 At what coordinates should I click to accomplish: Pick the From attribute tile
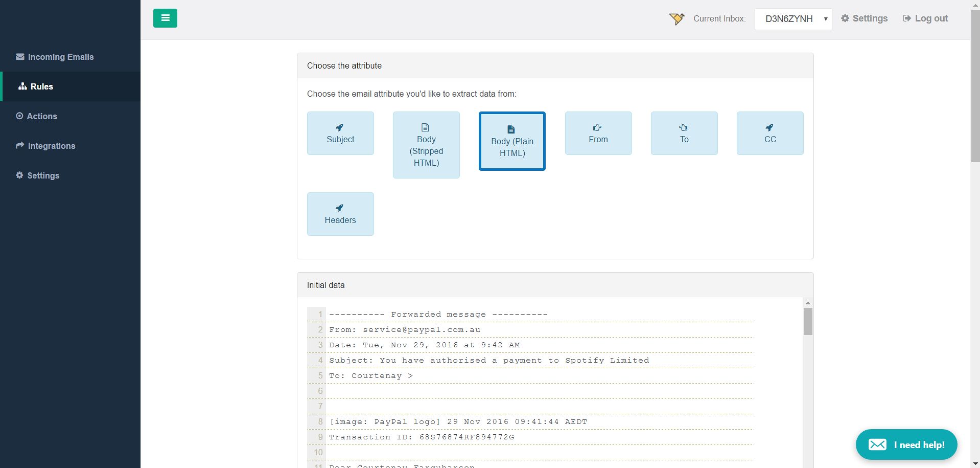[598, 133]
